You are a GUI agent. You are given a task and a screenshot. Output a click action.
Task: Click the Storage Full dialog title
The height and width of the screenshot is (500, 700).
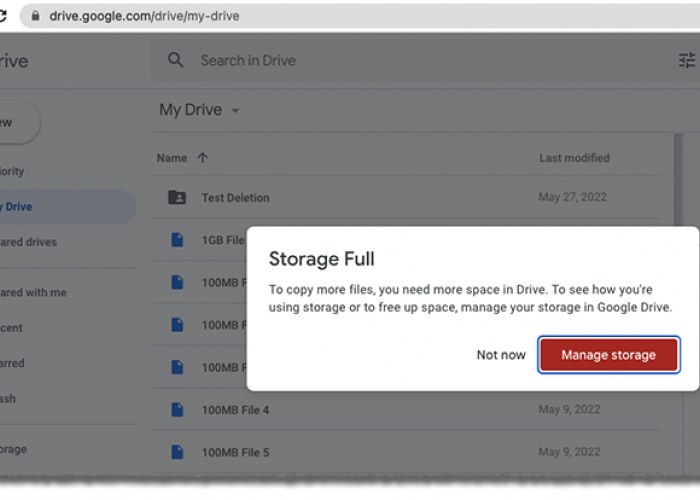[321, 259]
